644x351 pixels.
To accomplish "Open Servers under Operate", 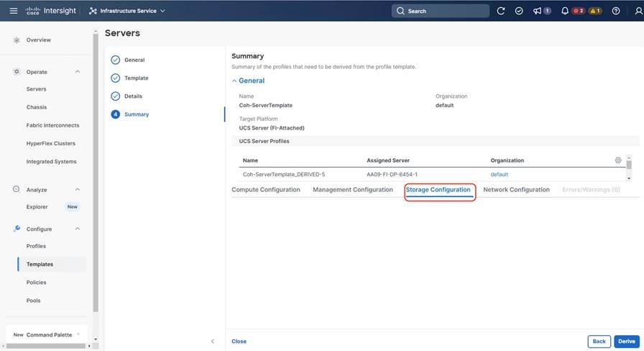I will click(36, 88).
